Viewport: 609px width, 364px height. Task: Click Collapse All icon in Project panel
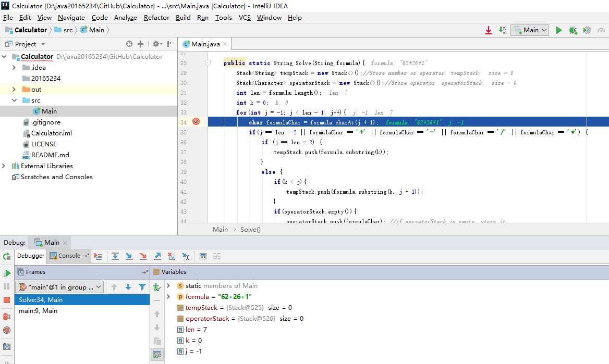tap(140, 44)
